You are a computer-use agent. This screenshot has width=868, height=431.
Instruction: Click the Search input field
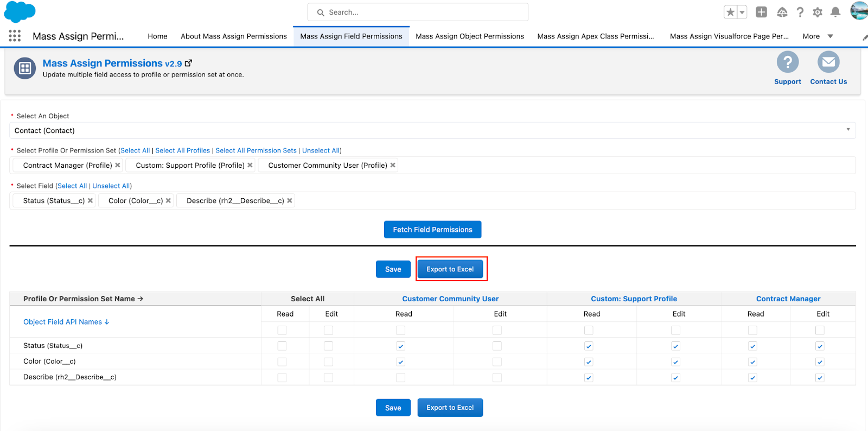click(418, 12)
